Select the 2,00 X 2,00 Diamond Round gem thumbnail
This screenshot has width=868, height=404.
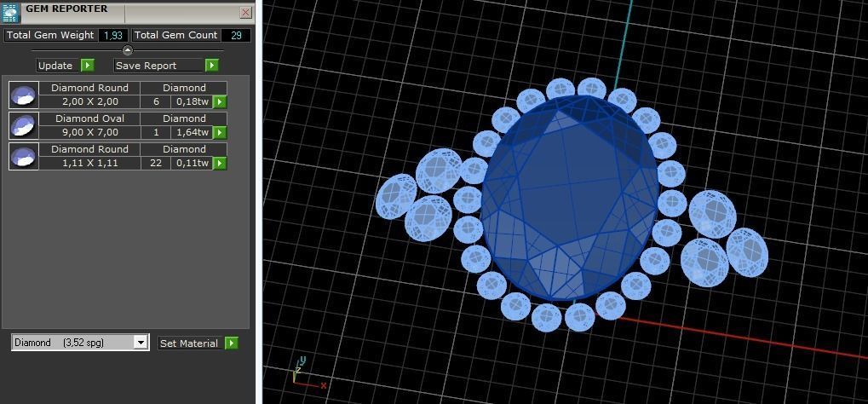pos(24,95)
